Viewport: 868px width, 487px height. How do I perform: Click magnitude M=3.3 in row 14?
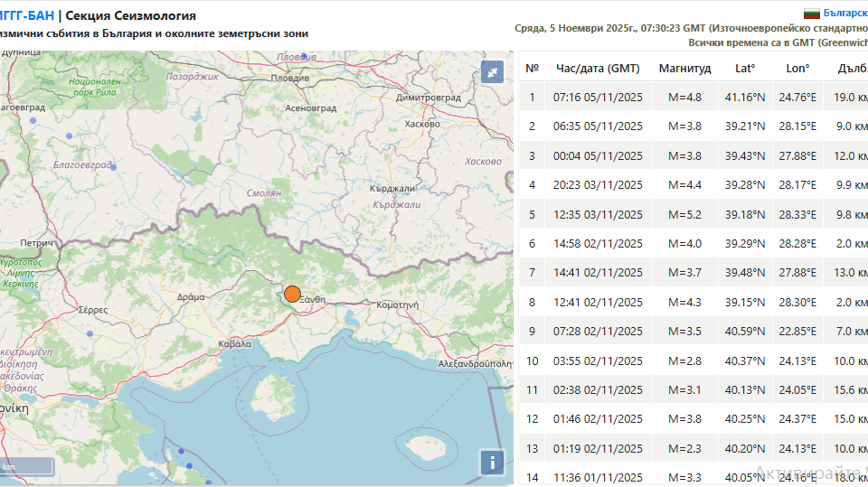pos(684,477)
